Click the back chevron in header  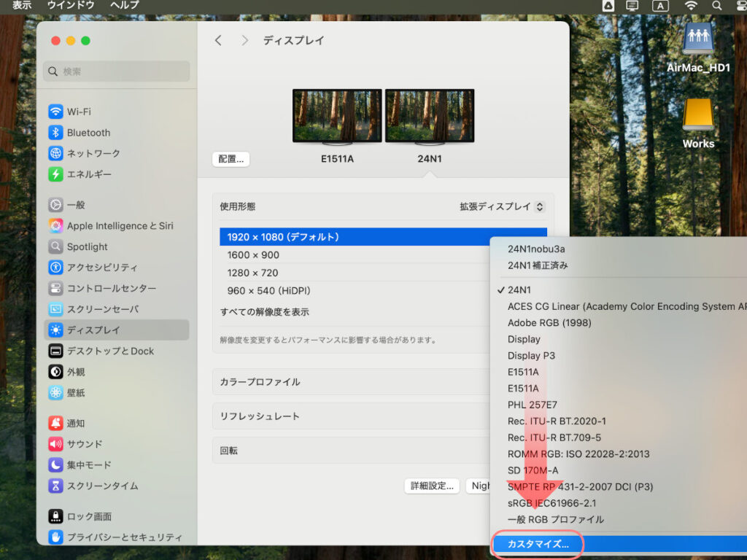pos(218,41)
